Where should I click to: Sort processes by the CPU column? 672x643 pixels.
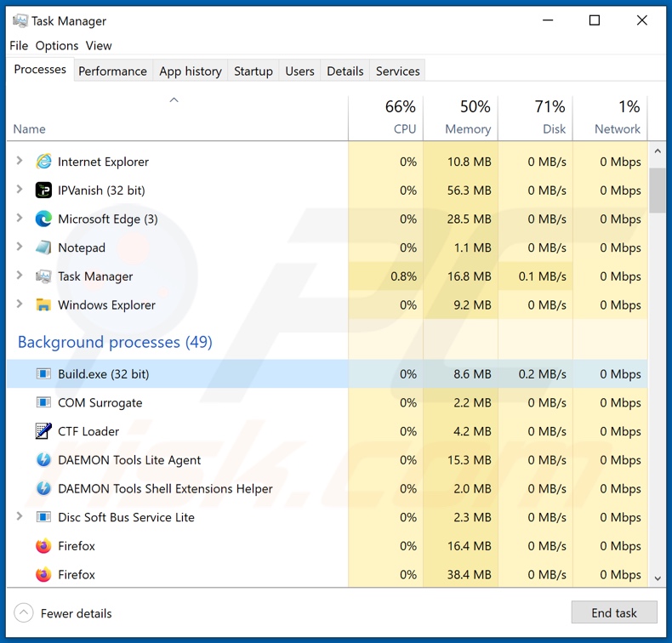tap(385, 118)
